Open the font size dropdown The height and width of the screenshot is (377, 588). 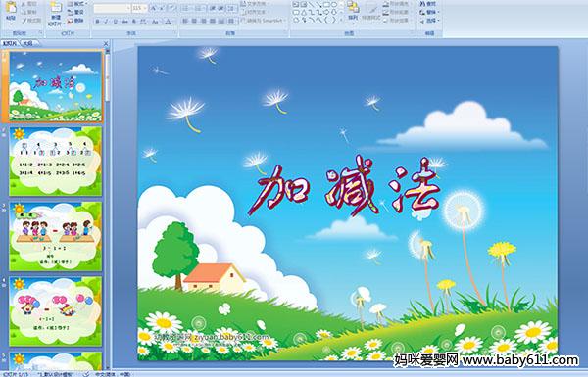pyautogui.click(x=145, y=8)
